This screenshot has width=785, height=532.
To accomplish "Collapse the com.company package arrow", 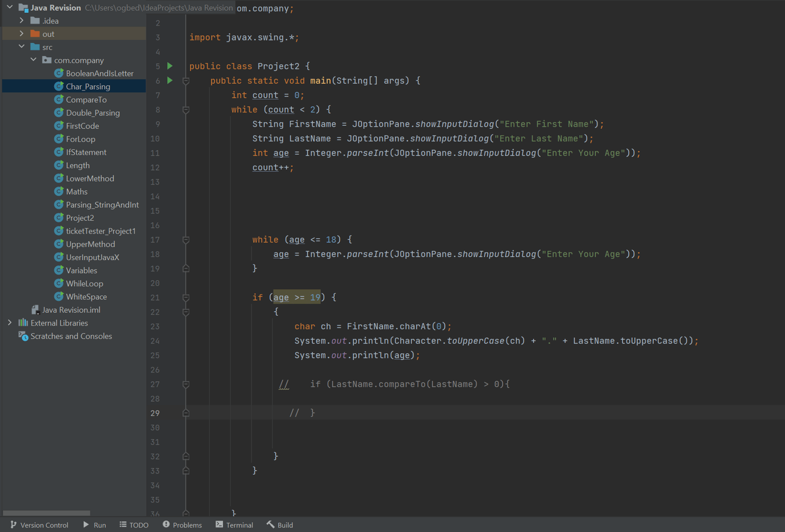I will [x=33, y=60].
